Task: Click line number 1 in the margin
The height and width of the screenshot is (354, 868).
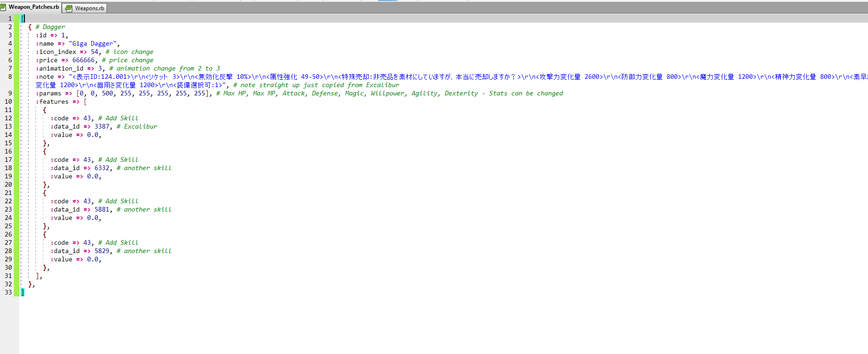Action: pyautogui.click(x=10, y=18)
